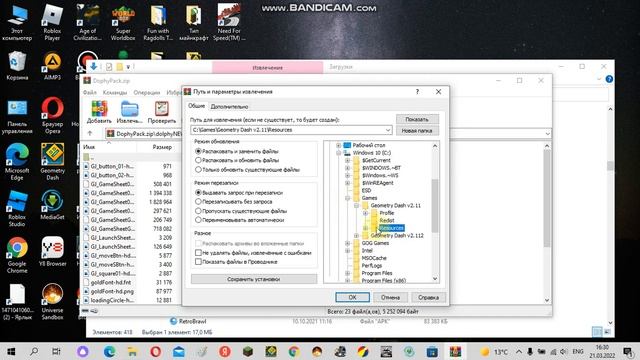Click the up-folder arrow in WinRAR
Viewport: 640px width, 360px height.
click(x=90, y=133)
